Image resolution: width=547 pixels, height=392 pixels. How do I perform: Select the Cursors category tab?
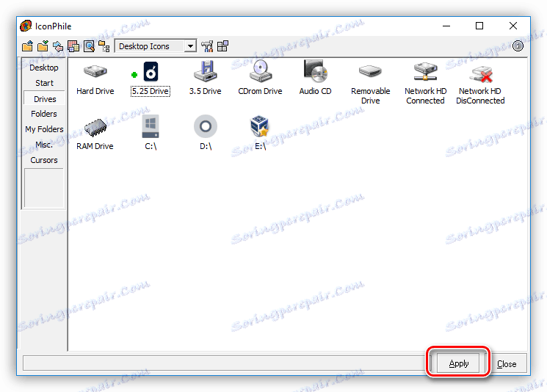pyautogui.click(x=44, y=160)
